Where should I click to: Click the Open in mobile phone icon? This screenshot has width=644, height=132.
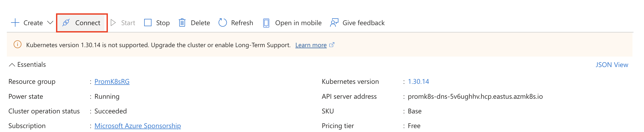[x=266, y=23]
